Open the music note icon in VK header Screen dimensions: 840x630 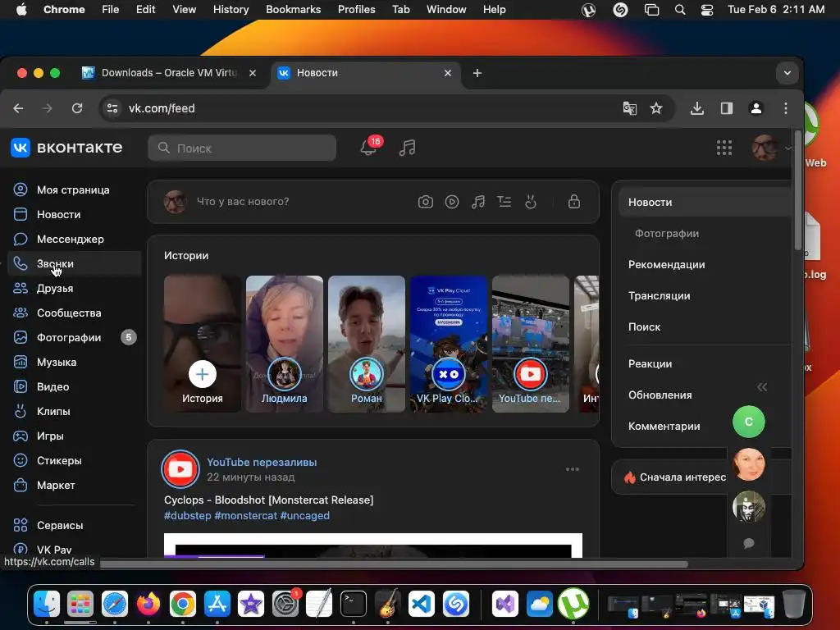[407, 148]
